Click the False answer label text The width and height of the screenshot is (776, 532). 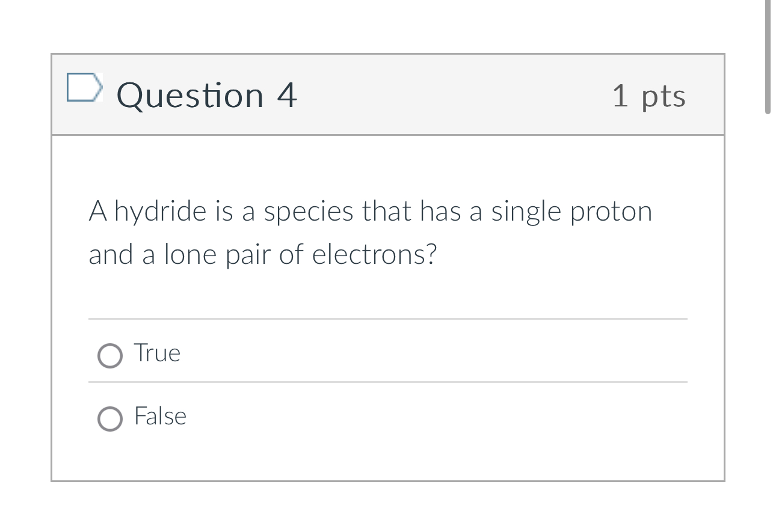pos(160,416)
